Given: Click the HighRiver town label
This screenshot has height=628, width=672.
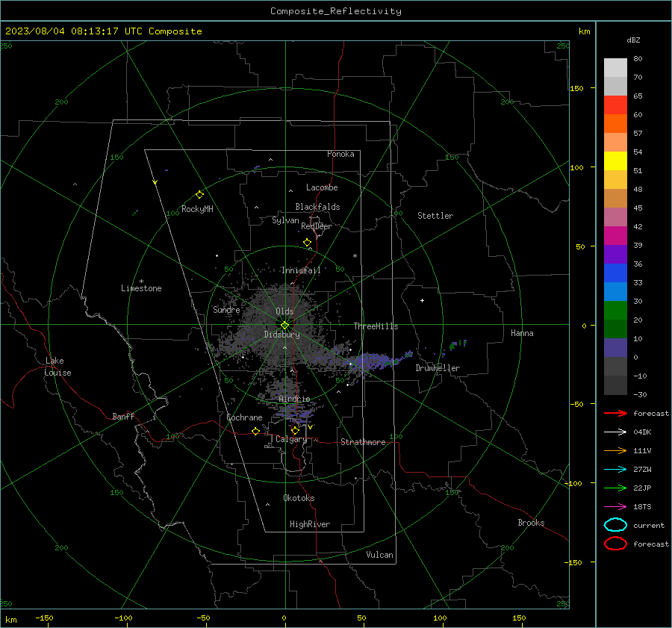Looking at the screenshot, I should click(310, 524).
